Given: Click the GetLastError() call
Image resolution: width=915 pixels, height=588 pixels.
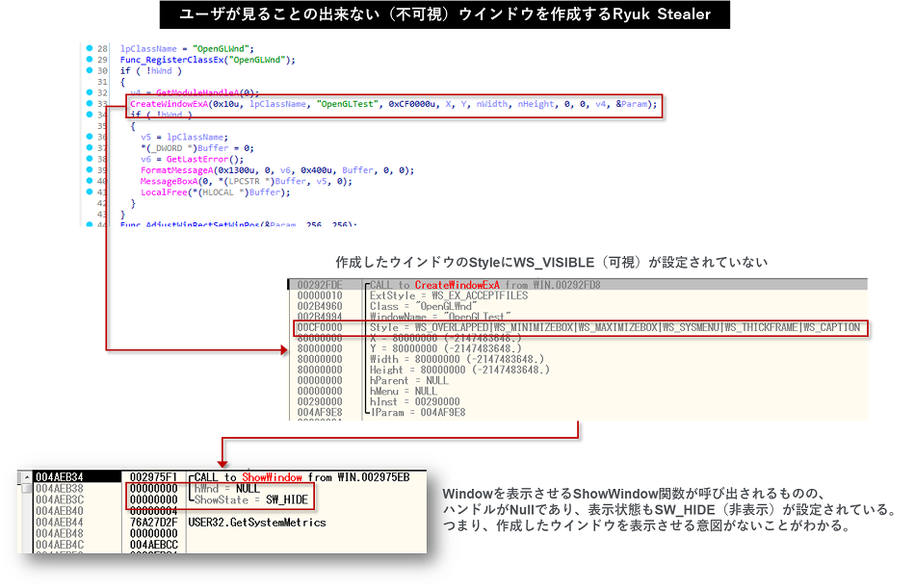Looking at the screenshot, I should [x=205, y=159].
